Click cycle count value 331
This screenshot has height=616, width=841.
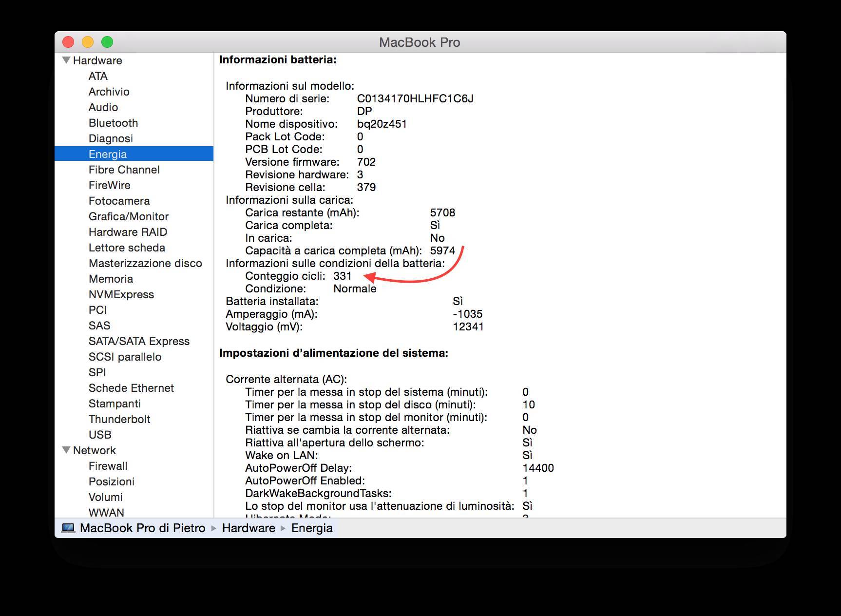tap(343, 276)
